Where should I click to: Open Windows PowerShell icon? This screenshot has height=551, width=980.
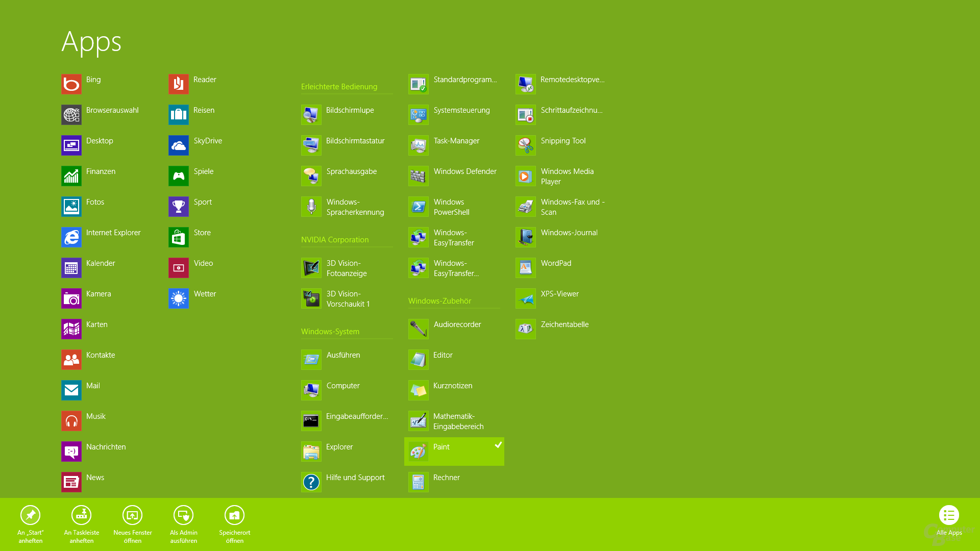pos(418,207)
